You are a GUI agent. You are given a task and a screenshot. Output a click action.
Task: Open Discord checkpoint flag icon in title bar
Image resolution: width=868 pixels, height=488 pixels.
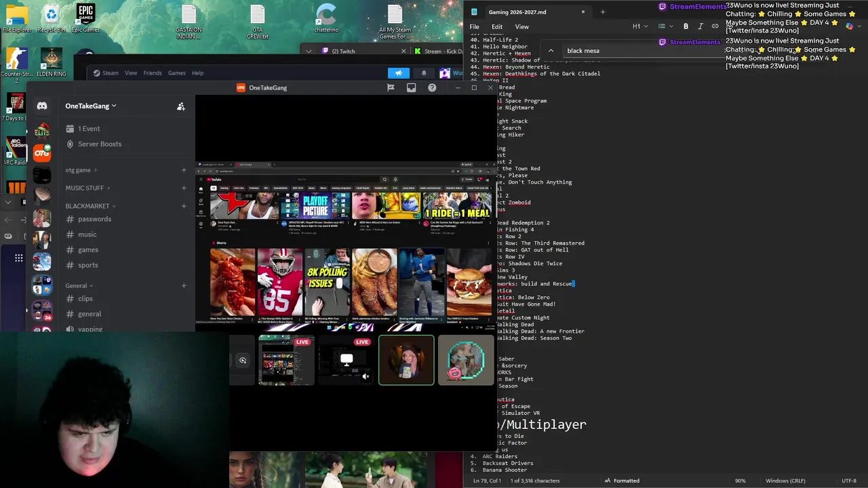click(391, 87)
